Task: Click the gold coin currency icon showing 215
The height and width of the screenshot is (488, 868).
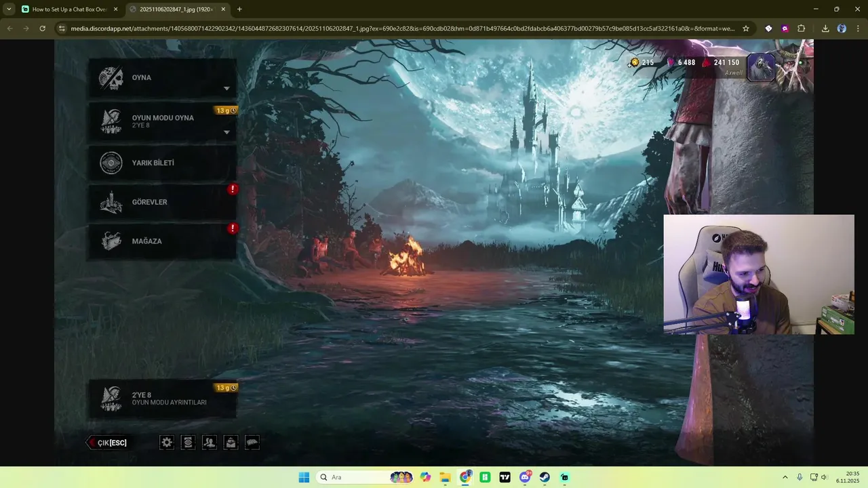Action: click(x=635, y=62)
